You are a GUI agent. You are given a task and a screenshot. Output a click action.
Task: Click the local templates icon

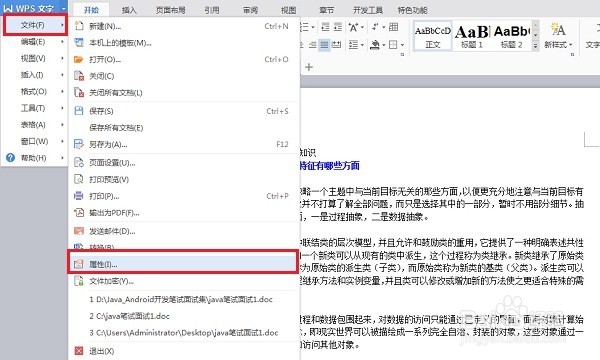[x=79, y=42]
